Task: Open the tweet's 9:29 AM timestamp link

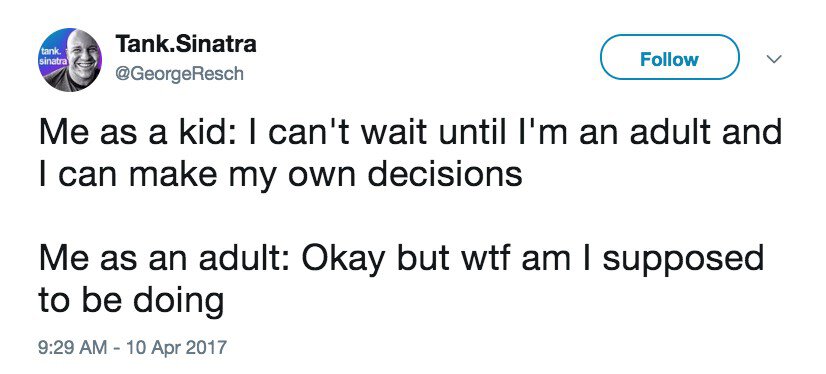Action: tap(72, 347)
